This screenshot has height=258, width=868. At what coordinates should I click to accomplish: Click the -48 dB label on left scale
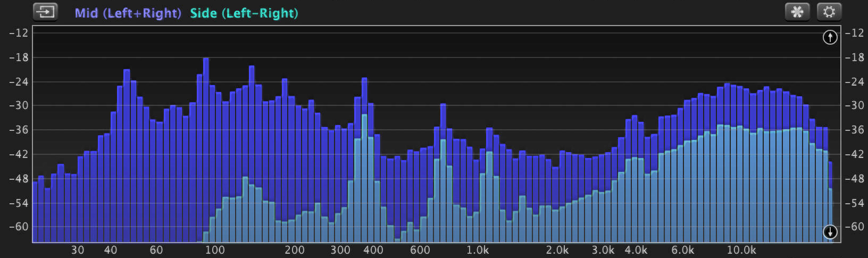tap(19, 179)
